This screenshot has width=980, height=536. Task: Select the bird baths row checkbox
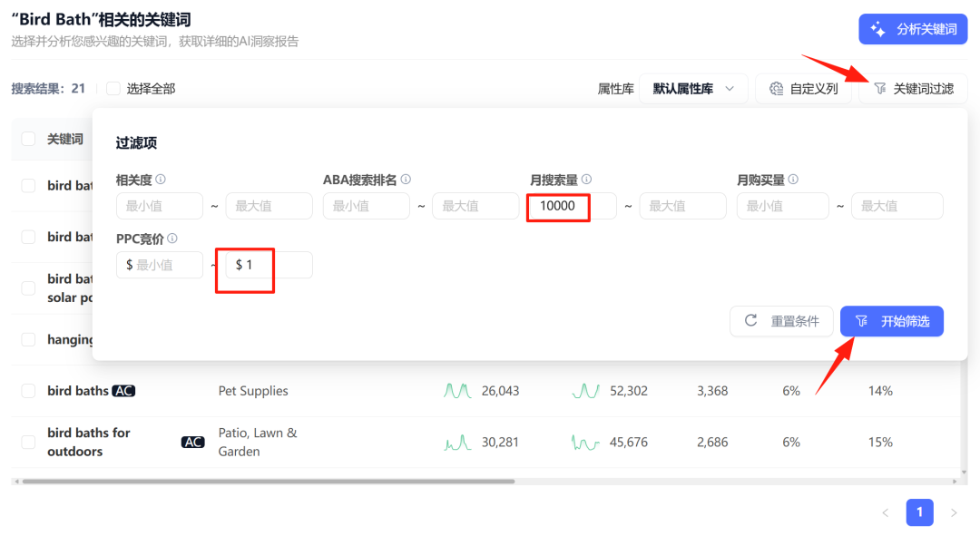pos(28,391)
